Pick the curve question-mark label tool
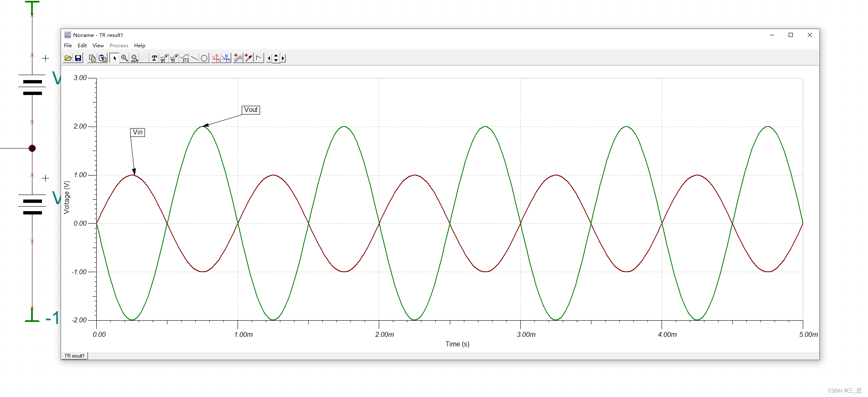868x397 pixels. (174, 58)
